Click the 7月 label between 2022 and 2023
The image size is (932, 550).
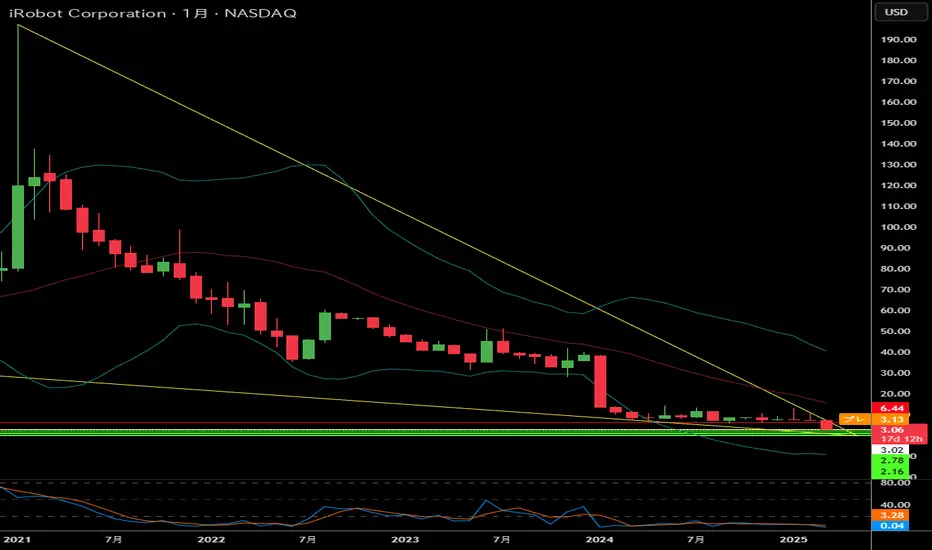pos(307,539)
